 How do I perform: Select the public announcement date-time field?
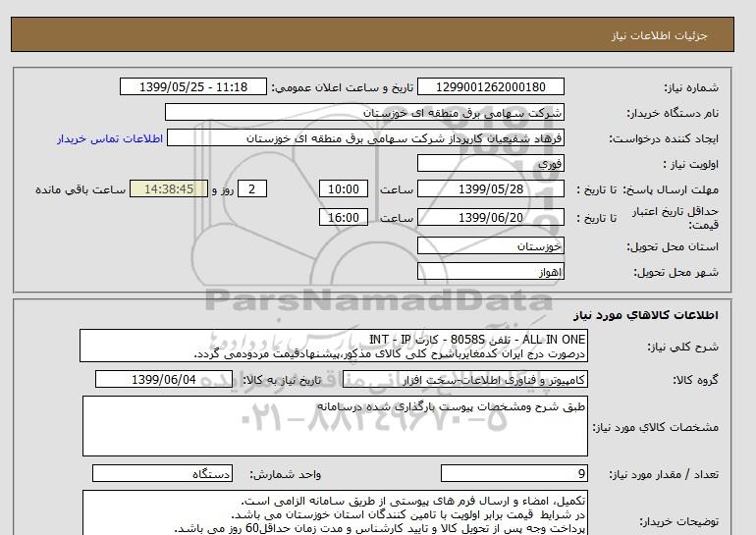tap(192, 87)
